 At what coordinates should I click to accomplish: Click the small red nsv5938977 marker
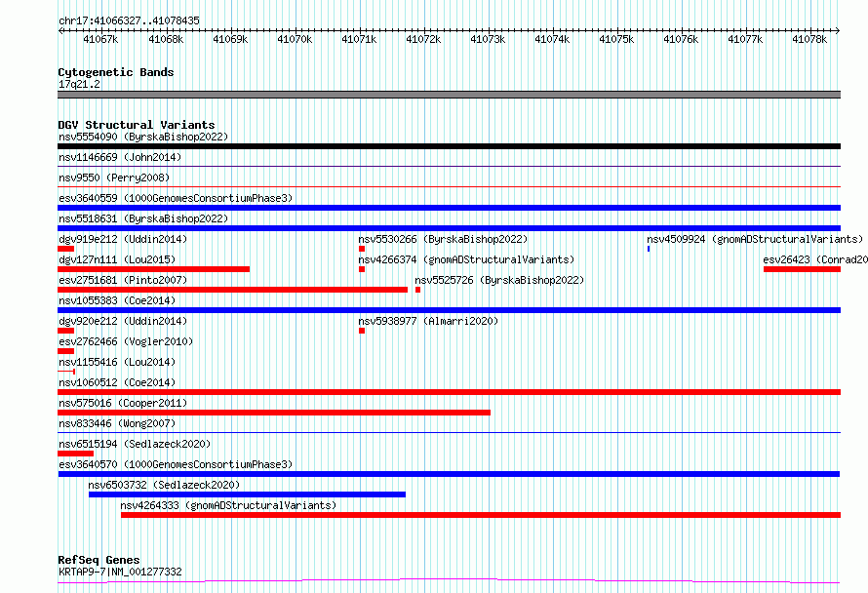362,331
